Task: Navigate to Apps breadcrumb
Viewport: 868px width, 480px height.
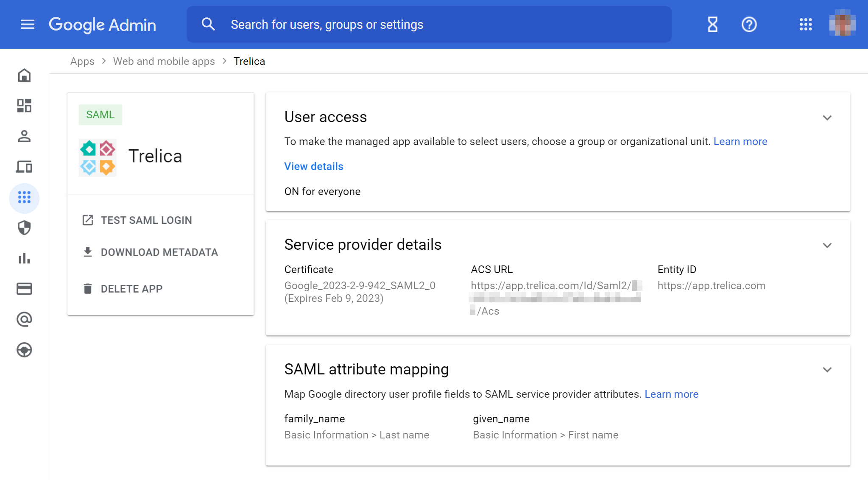Action: 82,61
